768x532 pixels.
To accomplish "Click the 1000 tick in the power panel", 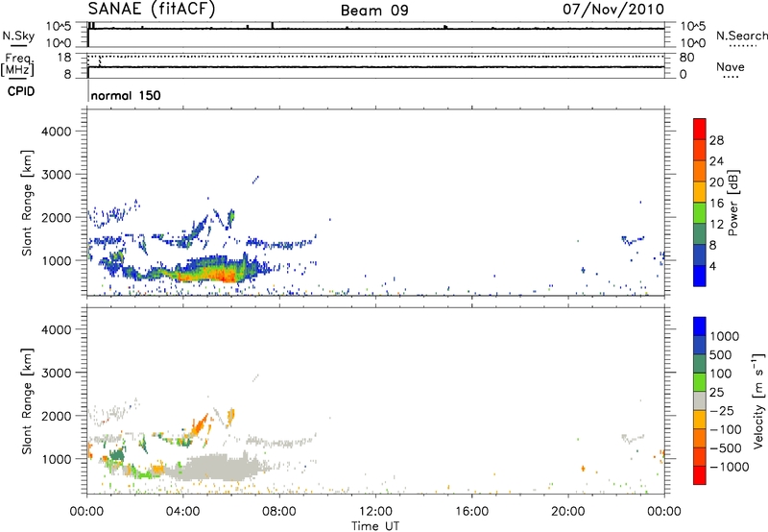I will [57, 260].
